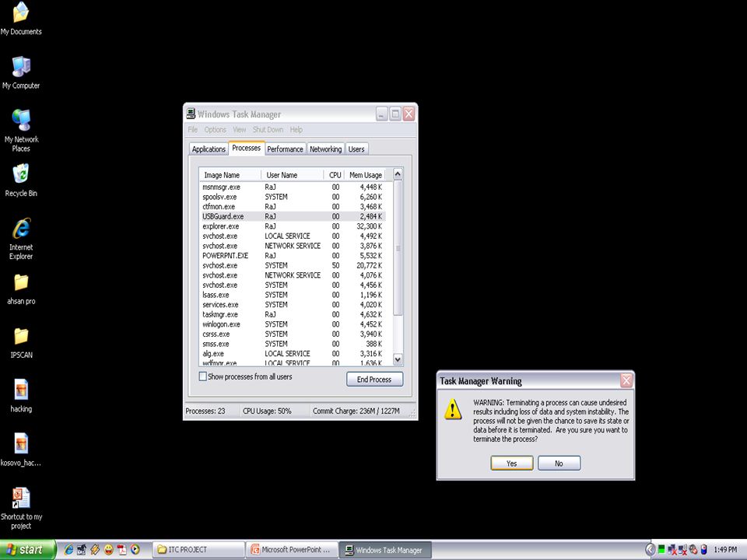Select the POWERPNT.EXE process row
Screen dimensions: 747x560
pos(293,256)
